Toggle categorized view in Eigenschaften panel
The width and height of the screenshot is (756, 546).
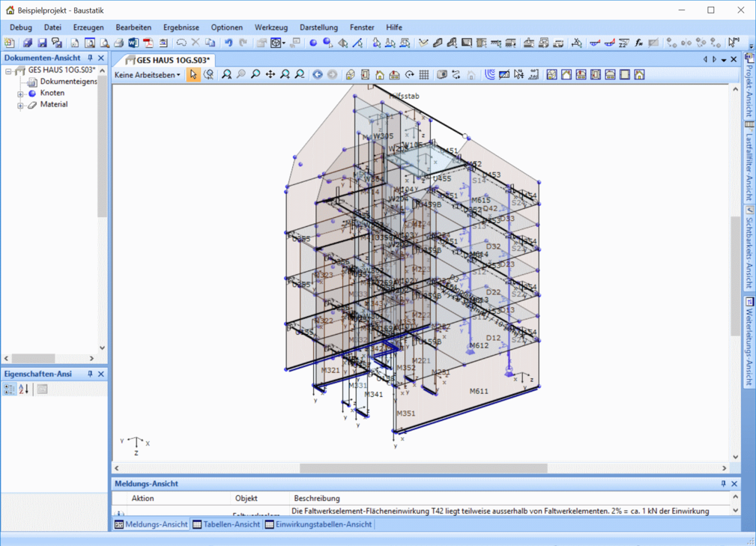pyautogui.click(x=9, y=389)
